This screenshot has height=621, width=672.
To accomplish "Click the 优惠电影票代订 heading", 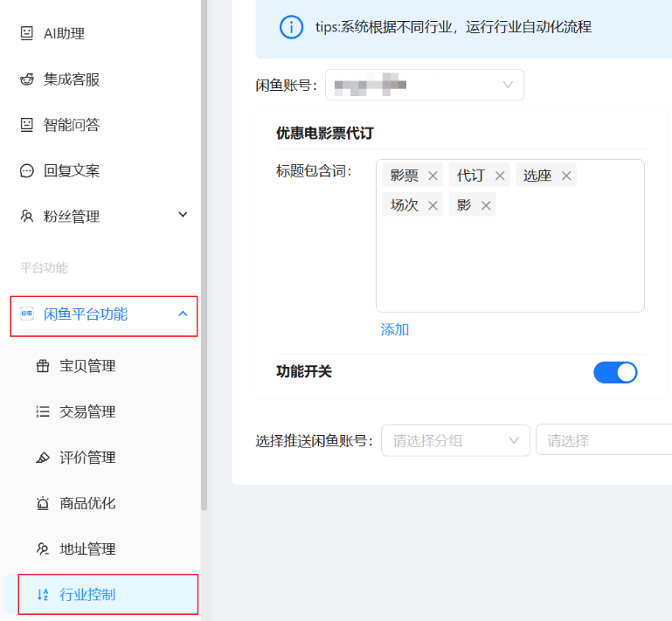I will [325, 133].
